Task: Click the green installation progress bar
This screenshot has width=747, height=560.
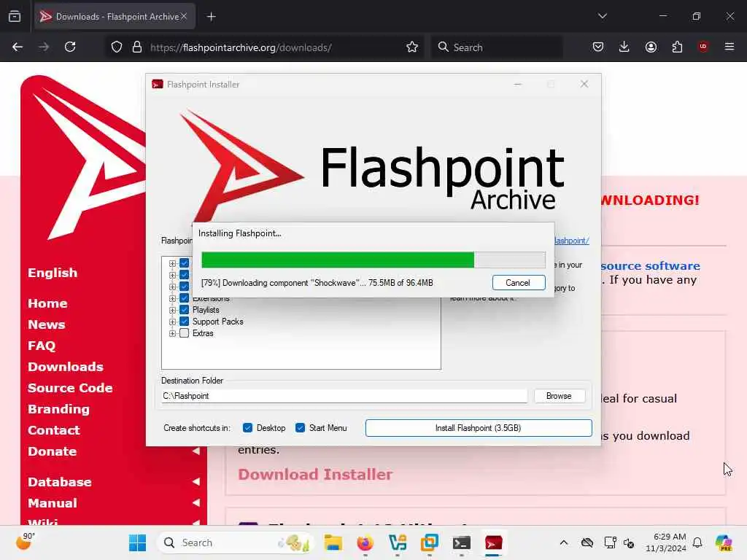Action: (338, 260)
